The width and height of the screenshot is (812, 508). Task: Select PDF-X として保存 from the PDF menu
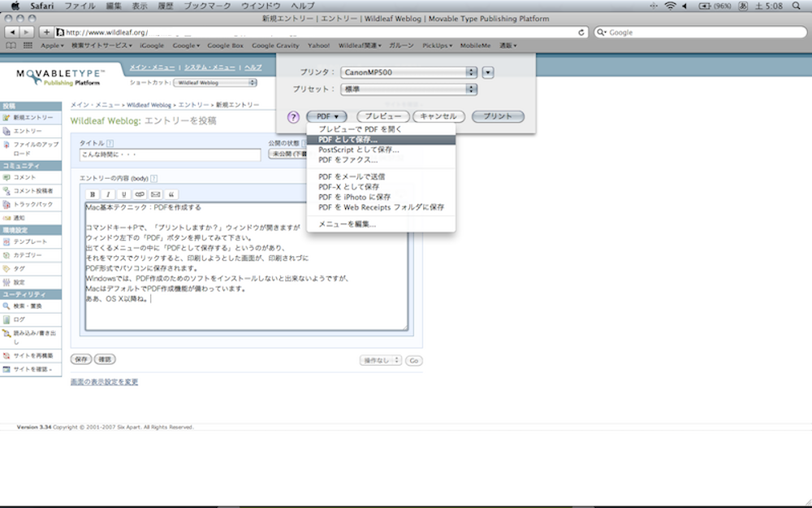coord(381,187)
